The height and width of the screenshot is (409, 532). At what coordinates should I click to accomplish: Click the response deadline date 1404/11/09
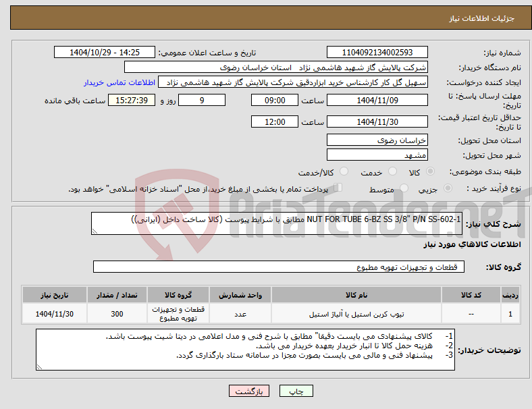click(x=377, y=101)
